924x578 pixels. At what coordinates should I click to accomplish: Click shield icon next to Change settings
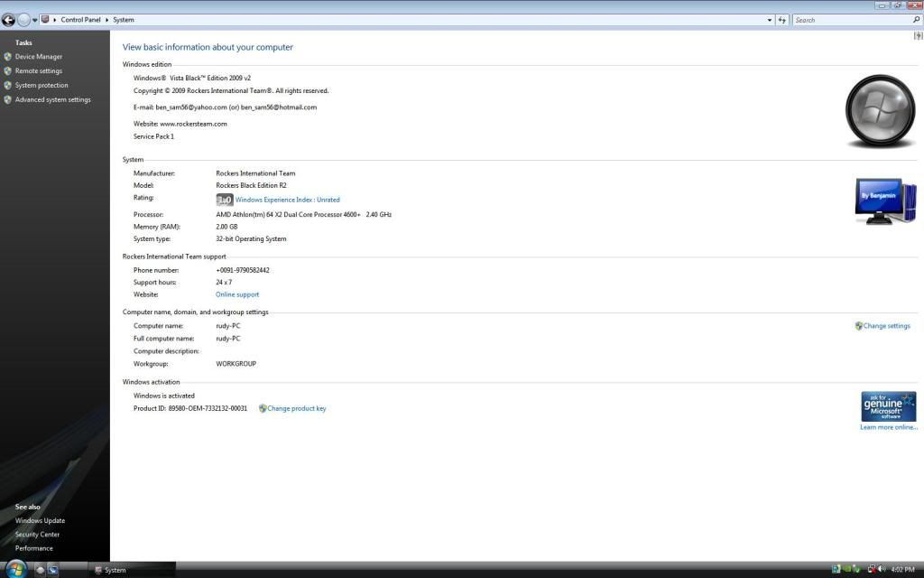coord(859,325)
